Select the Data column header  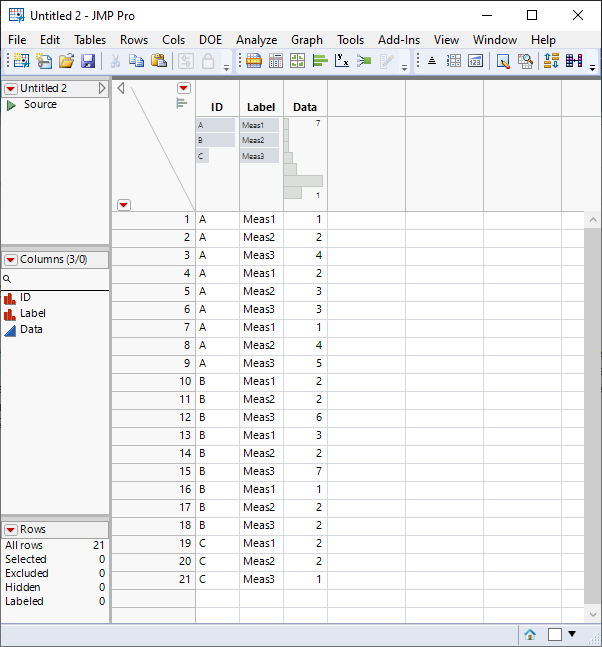click(305, 107)
